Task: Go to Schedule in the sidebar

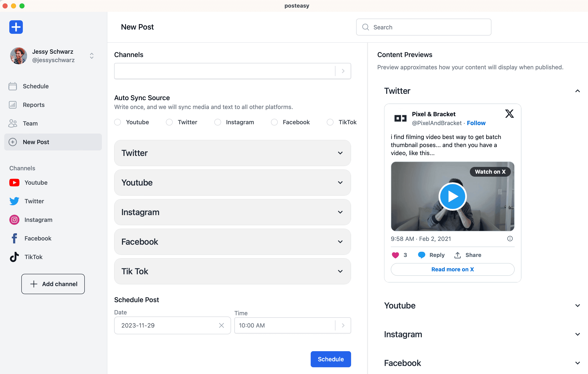Action: (x=36, y=86)
